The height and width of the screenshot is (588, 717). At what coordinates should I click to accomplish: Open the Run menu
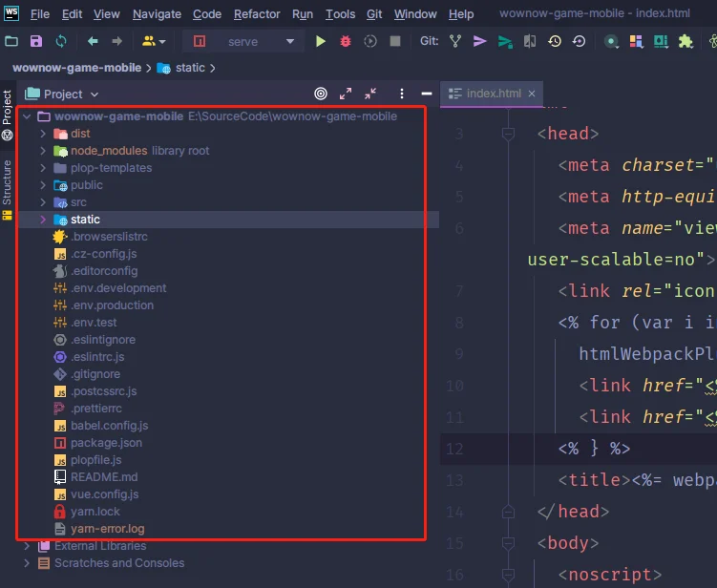[x=303, y=14]
